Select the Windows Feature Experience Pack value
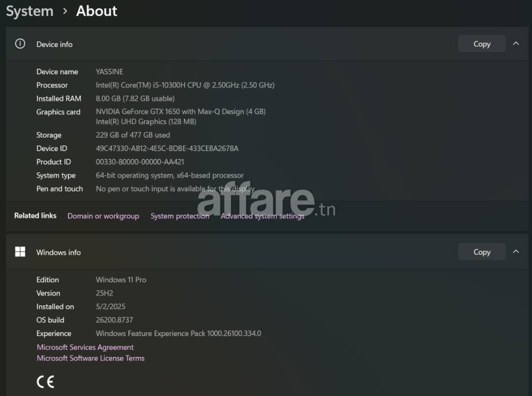The width and height of the screenshot is (532, 396). coord(178,334)
